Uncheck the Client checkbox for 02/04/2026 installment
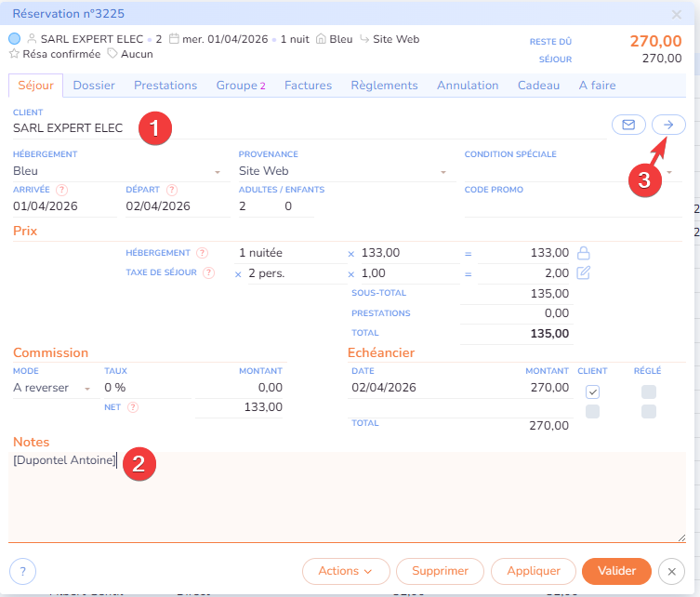Screen dimensions: 700x597 pyautogui.click(x=592, y=392)
